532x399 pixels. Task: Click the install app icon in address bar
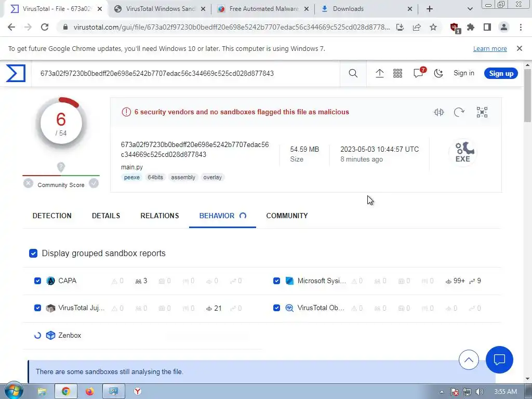[x=400, y=27]
